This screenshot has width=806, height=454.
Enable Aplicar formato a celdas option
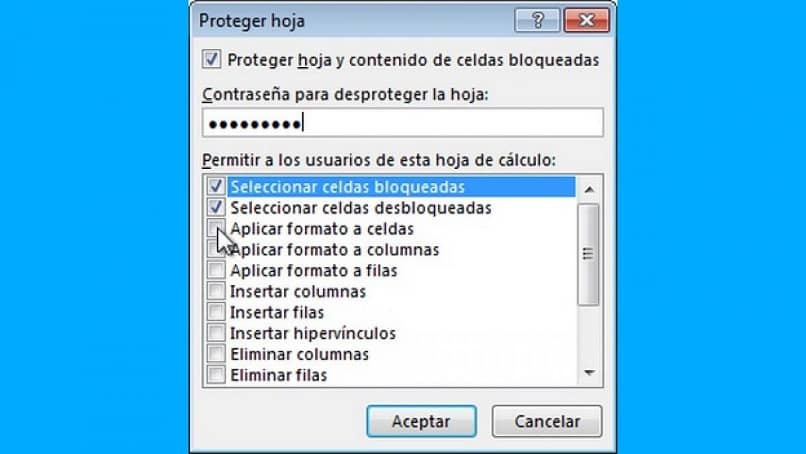pos(216,228)
